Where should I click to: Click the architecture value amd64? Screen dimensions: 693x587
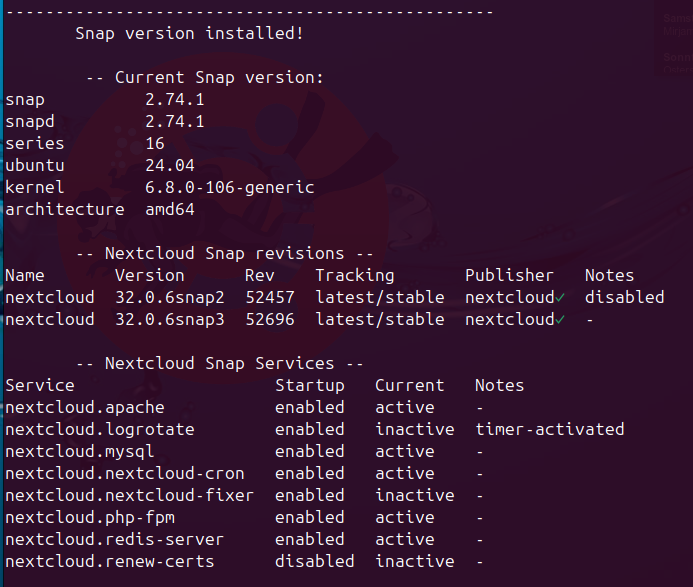tap(170, 209)
